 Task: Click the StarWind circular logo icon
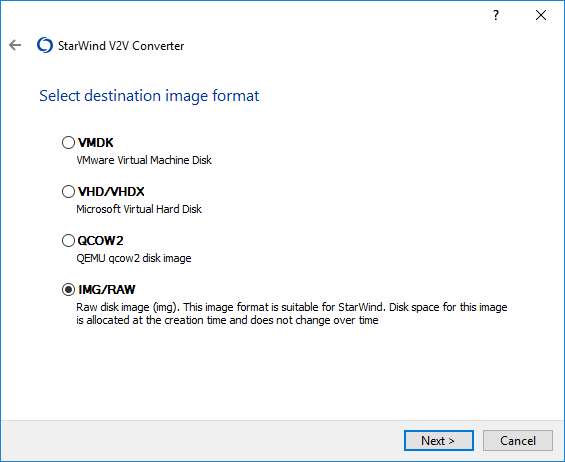[45, 45]
